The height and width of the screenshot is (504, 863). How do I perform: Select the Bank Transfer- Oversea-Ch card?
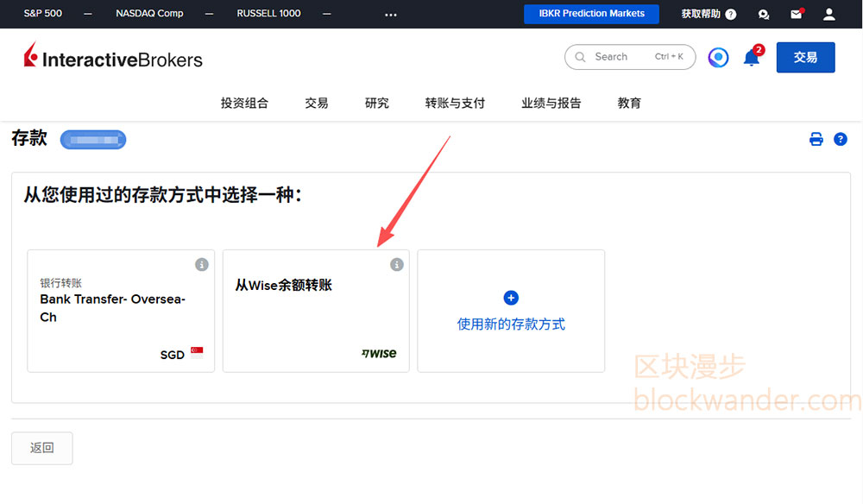click(x=121, y=311)
